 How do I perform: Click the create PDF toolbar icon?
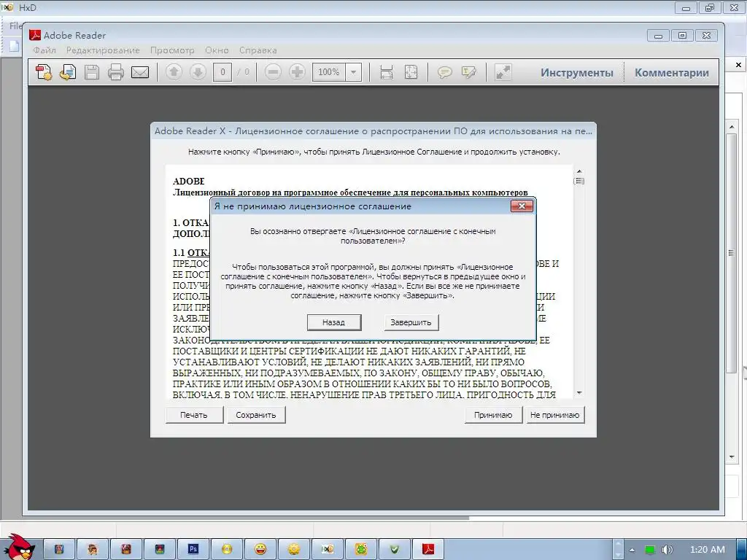coord(44,72)
